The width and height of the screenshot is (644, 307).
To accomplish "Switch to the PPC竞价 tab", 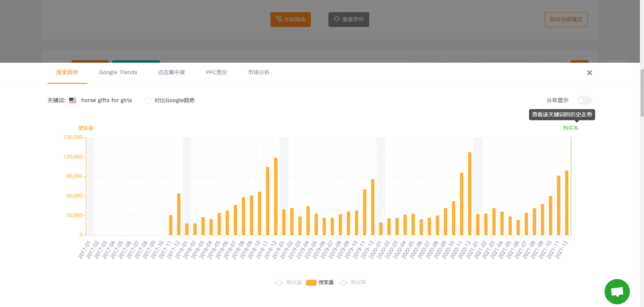I will (216, 72).
